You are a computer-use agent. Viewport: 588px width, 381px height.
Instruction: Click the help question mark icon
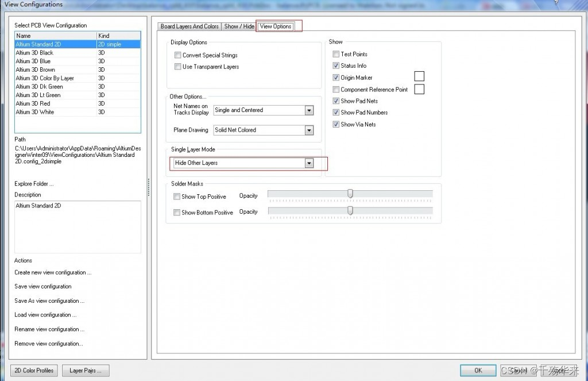[556, 2]
